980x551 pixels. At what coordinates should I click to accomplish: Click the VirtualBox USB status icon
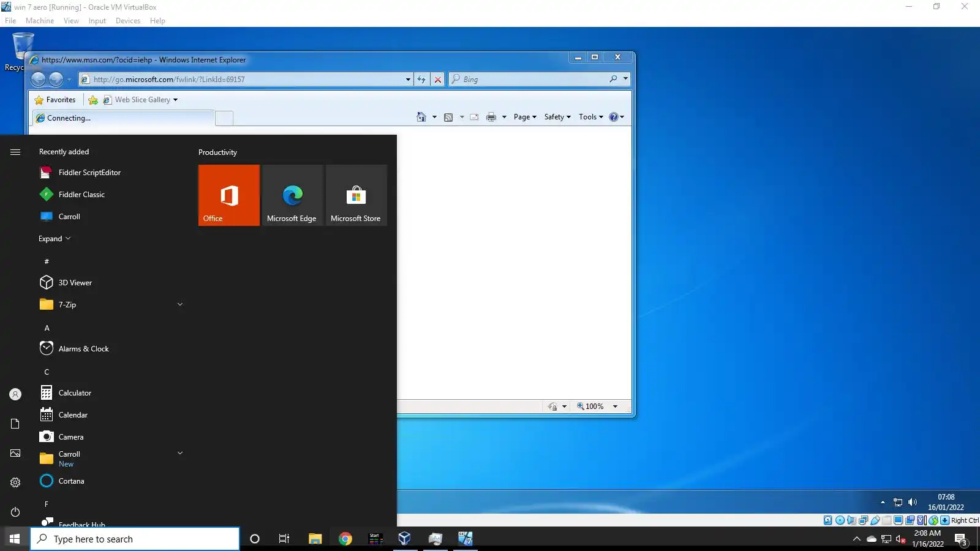click(875, 520)
